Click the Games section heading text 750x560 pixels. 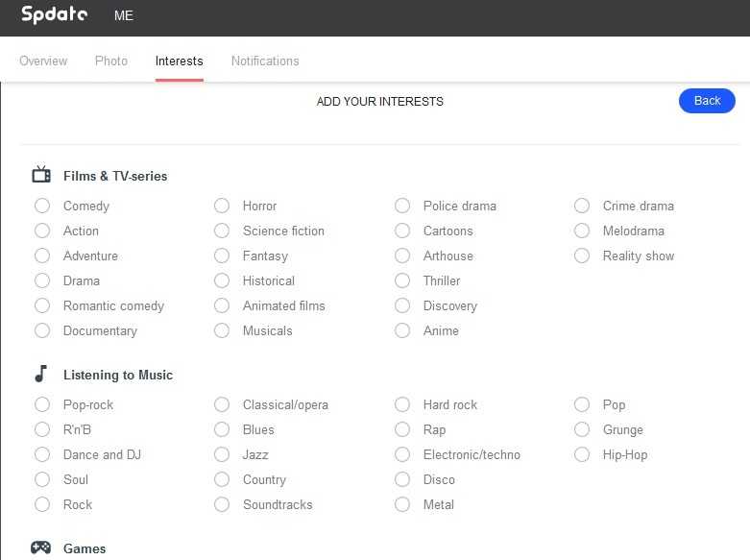85,548
